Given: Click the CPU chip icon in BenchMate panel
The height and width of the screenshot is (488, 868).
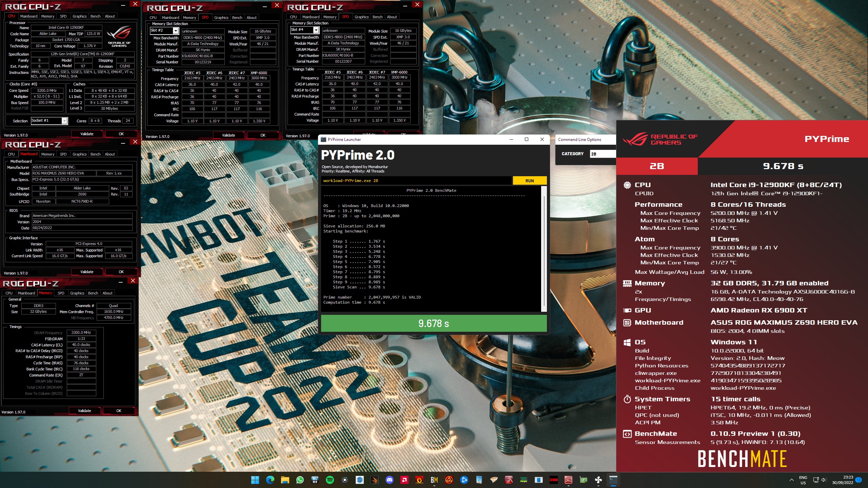Looking at the screenshot, I should 627,185.
